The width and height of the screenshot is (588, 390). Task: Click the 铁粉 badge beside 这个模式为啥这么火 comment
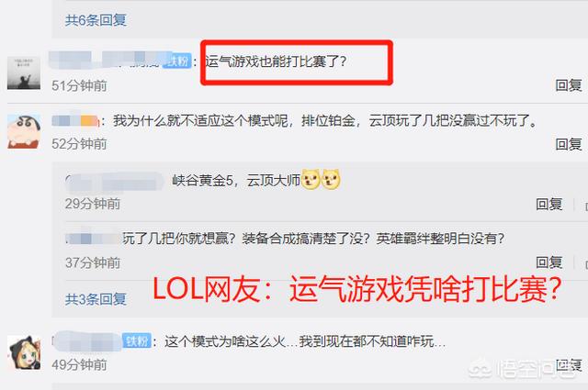[137, 341]
